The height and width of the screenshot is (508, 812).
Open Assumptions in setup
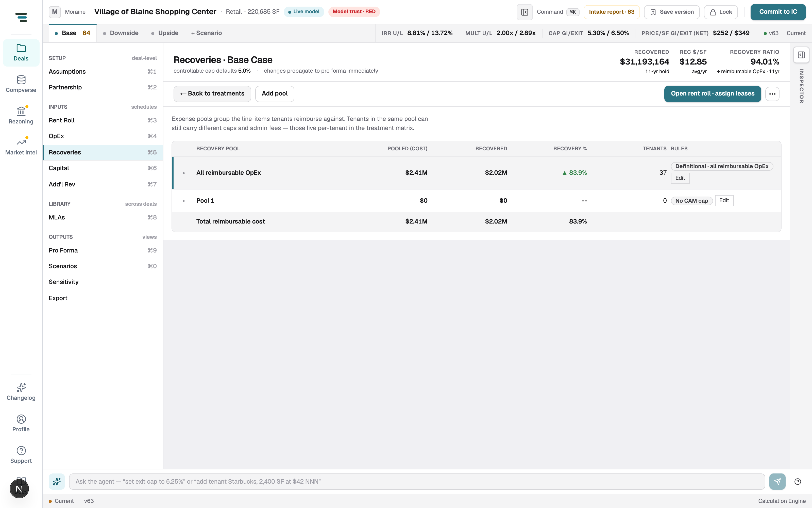(x=103, y=72)
